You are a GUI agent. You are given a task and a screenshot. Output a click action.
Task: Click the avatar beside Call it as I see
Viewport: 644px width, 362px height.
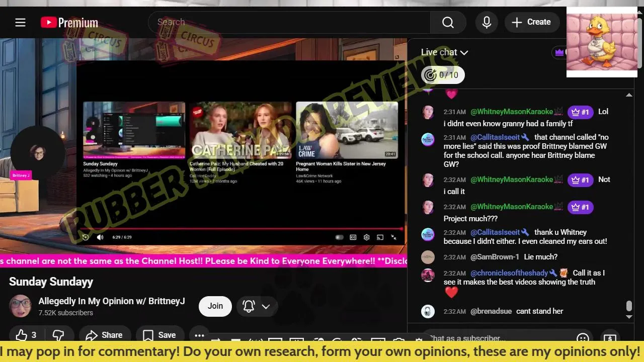pos(428,275)
